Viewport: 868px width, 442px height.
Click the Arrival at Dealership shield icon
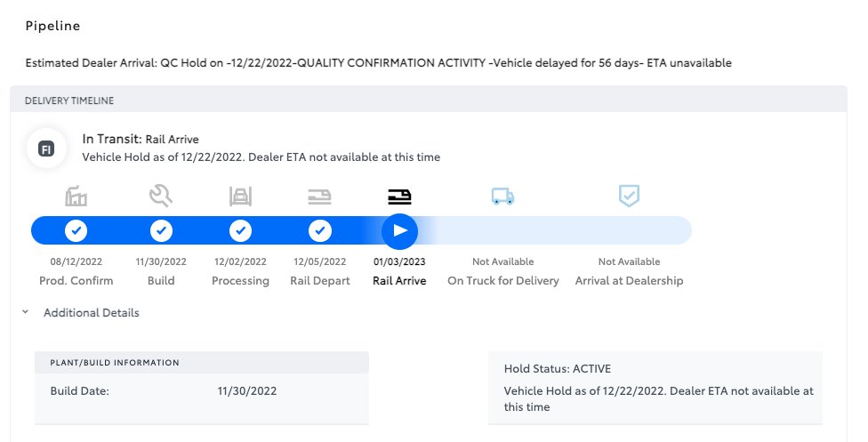click(x=629, y=196)
